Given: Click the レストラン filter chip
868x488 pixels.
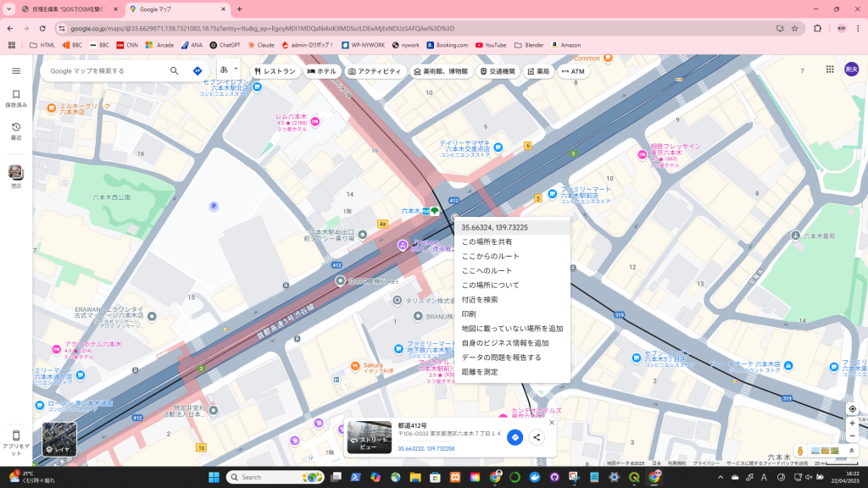Looking at the screenshot, I should pos(275,71).
